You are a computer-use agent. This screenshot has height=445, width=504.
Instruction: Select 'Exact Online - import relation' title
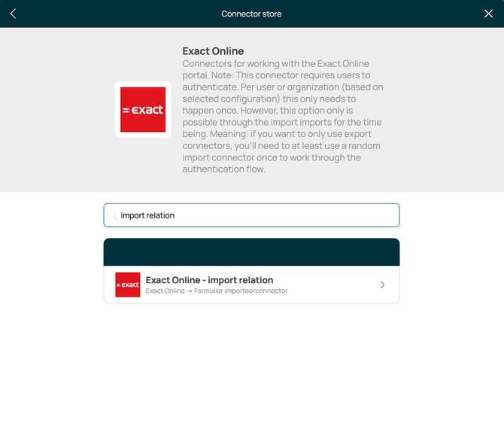209,280
